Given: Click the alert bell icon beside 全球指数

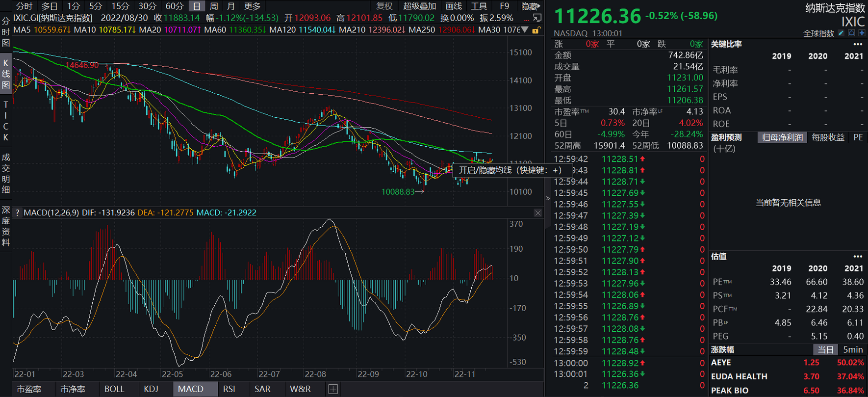Looking at the screenshot, I should (852, 33).
